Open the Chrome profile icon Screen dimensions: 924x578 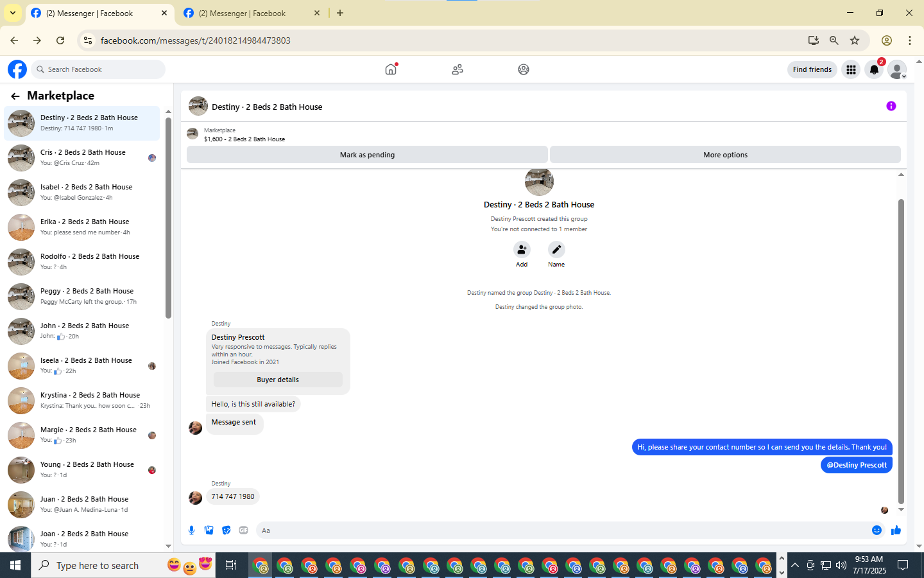pos(887,40)
